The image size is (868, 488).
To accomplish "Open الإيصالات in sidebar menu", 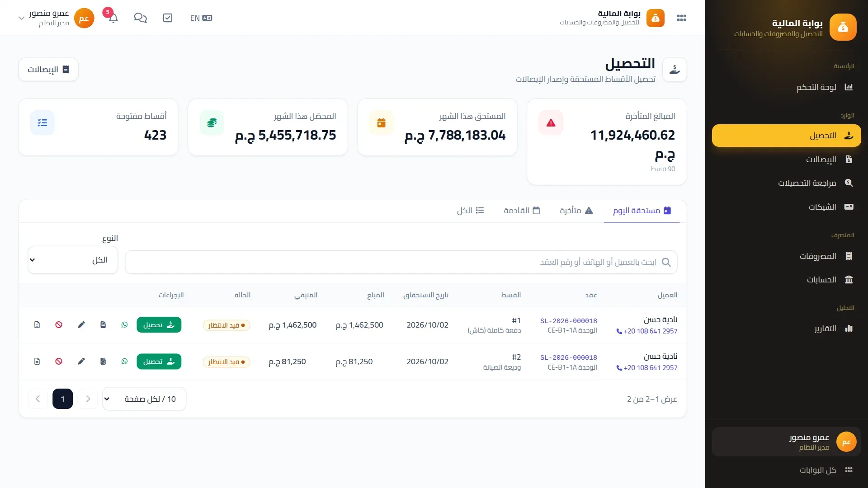I will click(x=787, y=160).
